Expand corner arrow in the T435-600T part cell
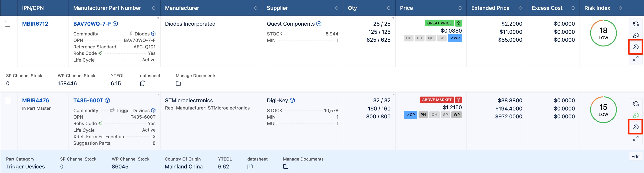The image size is (644, 173). point(158,95)
